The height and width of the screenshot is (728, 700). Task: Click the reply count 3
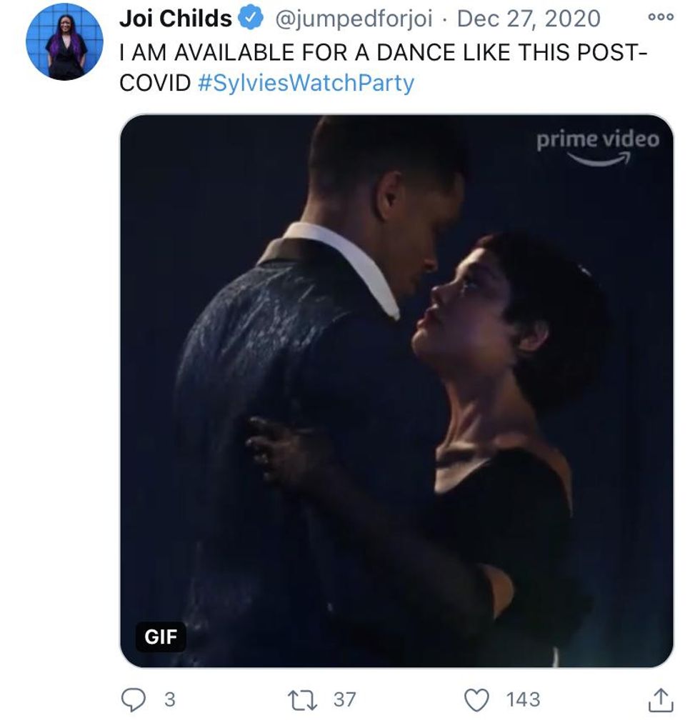169,699
